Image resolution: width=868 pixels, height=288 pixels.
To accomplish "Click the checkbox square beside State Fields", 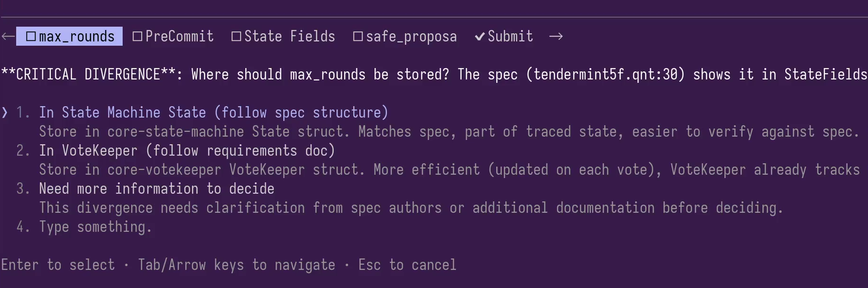I will pyautogui.click(x=236, y=35).
